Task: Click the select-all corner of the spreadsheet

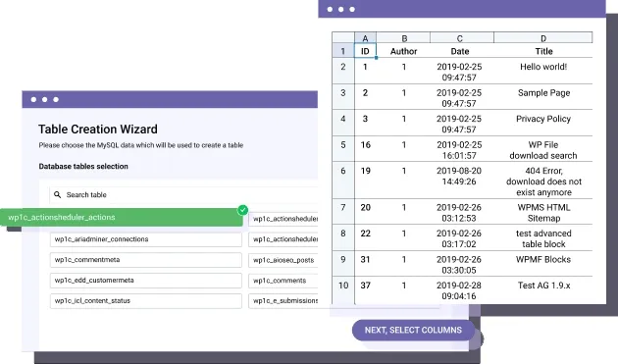Action: [343, 37]
